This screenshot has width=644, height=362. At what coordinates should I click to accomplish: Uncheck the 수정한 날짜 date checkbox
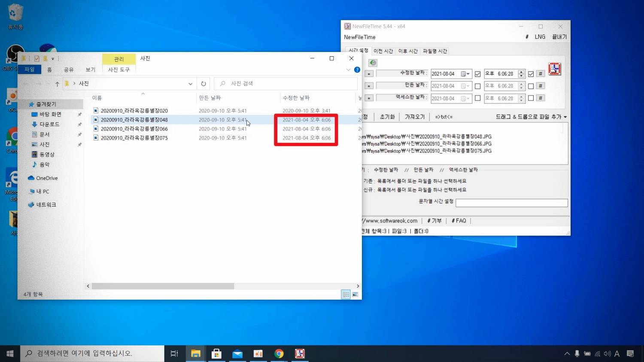coord(477,74)
